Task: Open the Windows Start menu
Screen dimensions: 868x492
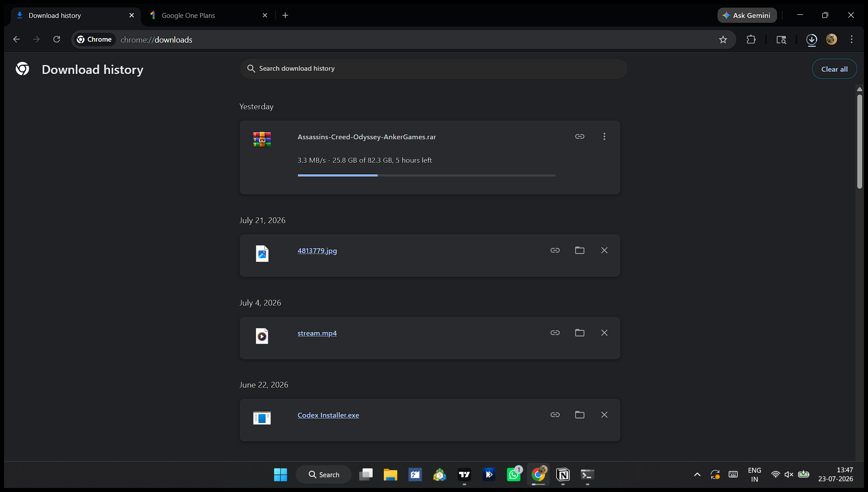Action: coord(280,475)
